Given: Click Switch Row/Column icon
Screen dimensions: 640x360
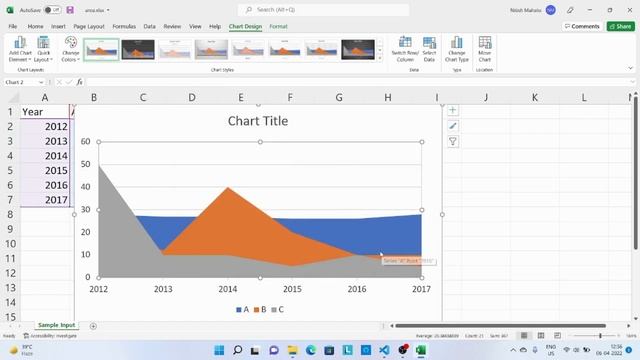Looking at the screenshot, I should coord(405,49).
